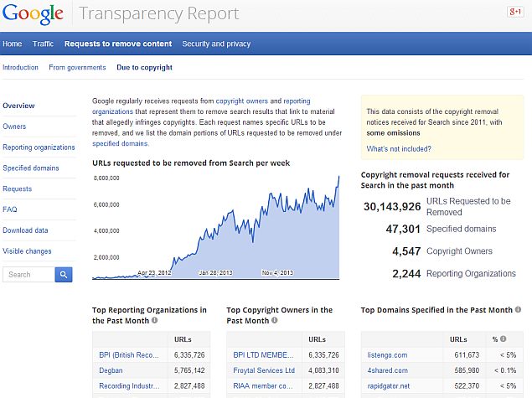Open Download data sidebar link

(x=25, y=230)
